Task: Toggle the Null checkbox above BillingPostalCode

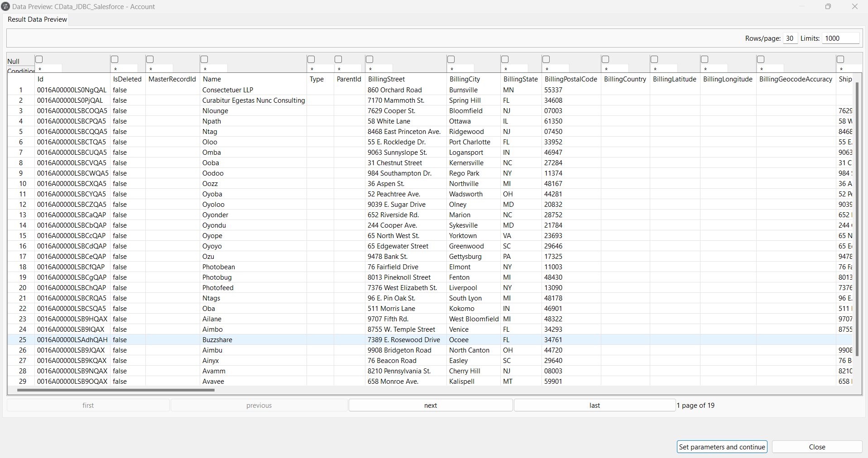Action: (x=546, y=59)
